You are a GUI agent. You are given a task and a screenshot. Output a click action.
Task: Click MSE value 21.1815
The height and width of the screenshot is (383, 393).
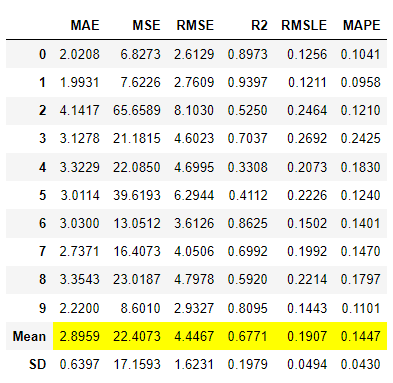click(137, 138)
